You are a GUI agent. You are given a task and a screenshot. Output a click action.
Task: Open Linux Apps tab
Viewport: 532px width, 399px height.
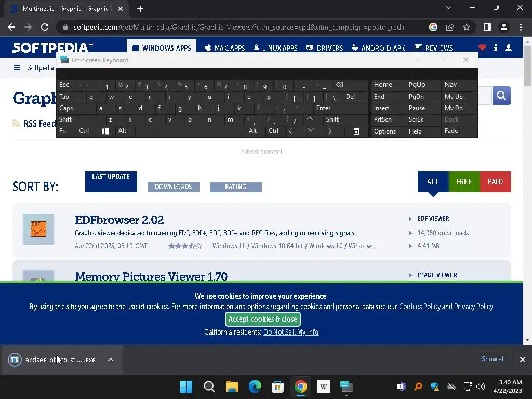(275, 48)
